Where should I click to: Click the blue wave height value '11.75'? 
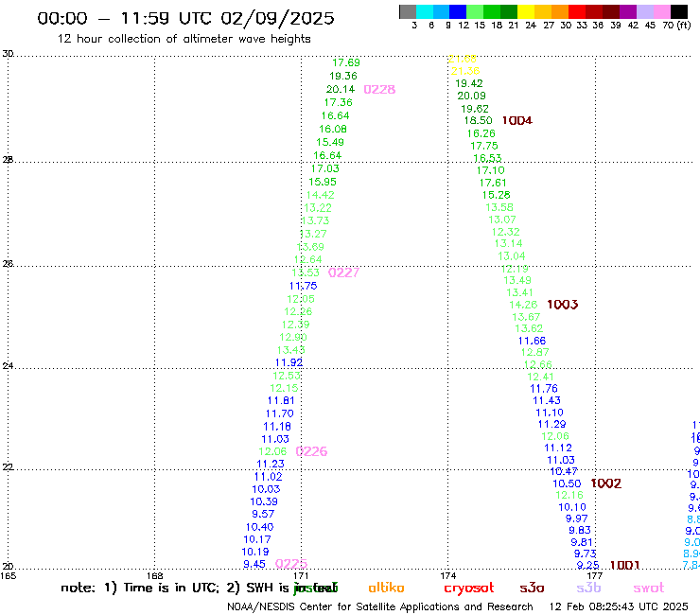pyautogui.click(x=303, y=286)
